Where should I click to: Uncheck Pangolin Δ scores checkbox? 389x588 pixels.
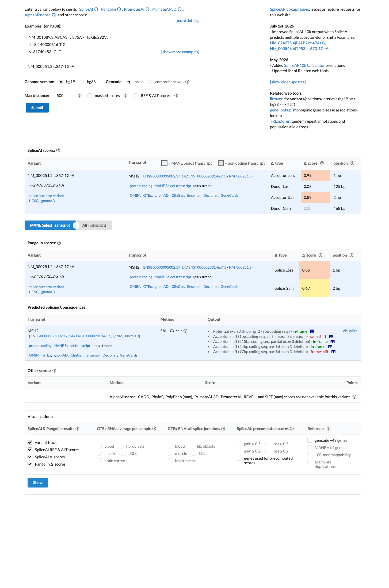pyautogui.click(x=30, y=464)
